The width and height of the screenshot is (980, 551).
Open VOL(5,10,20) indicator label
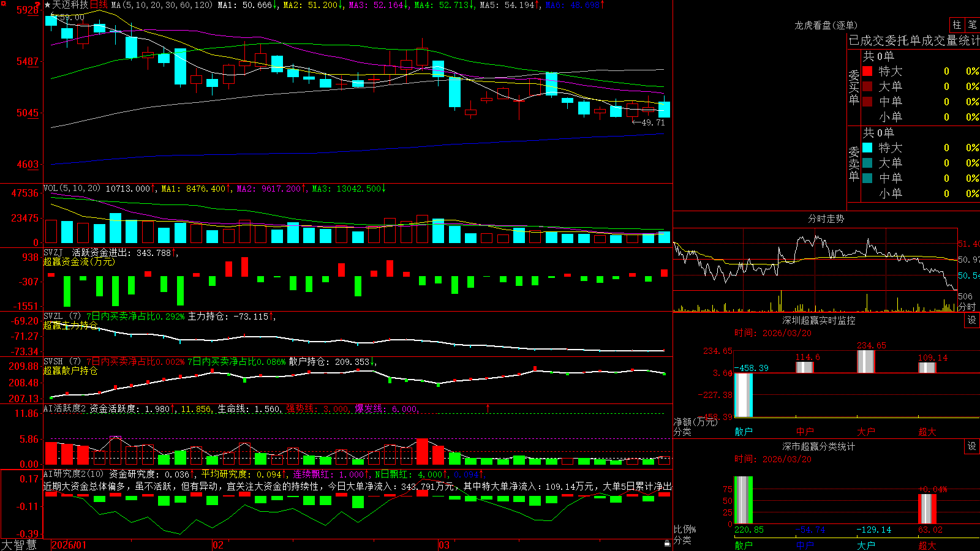coord(72,189)
